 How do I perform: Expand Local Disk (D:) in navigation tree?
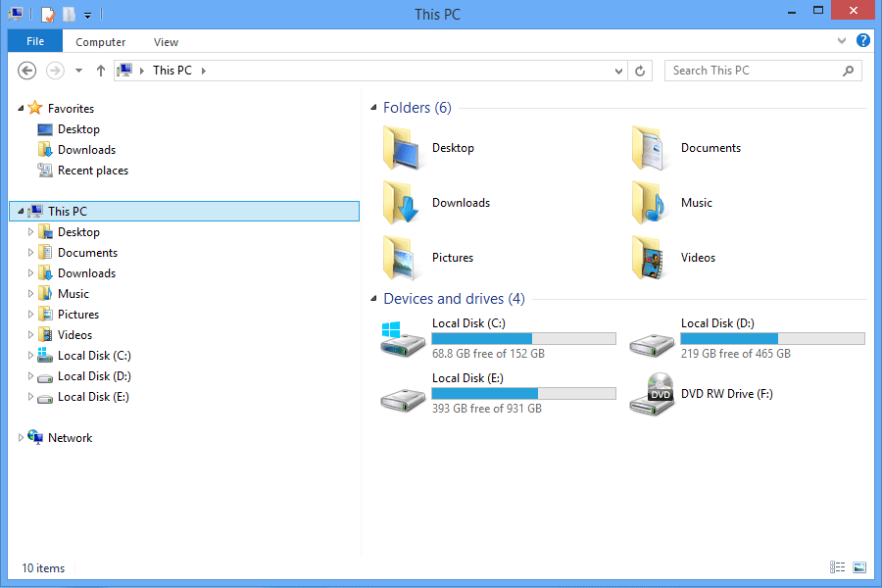(30, 376)
